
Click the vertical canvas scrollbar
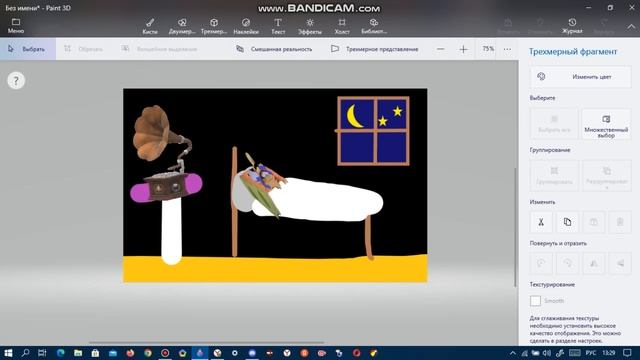pos(515,227)
